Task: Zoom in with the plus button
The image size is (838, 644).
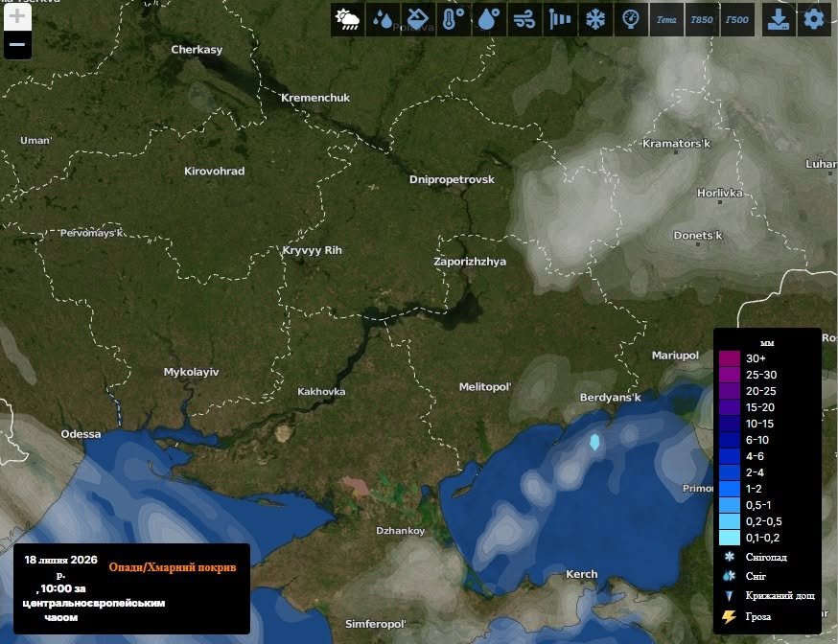Action: pos(17,16)
